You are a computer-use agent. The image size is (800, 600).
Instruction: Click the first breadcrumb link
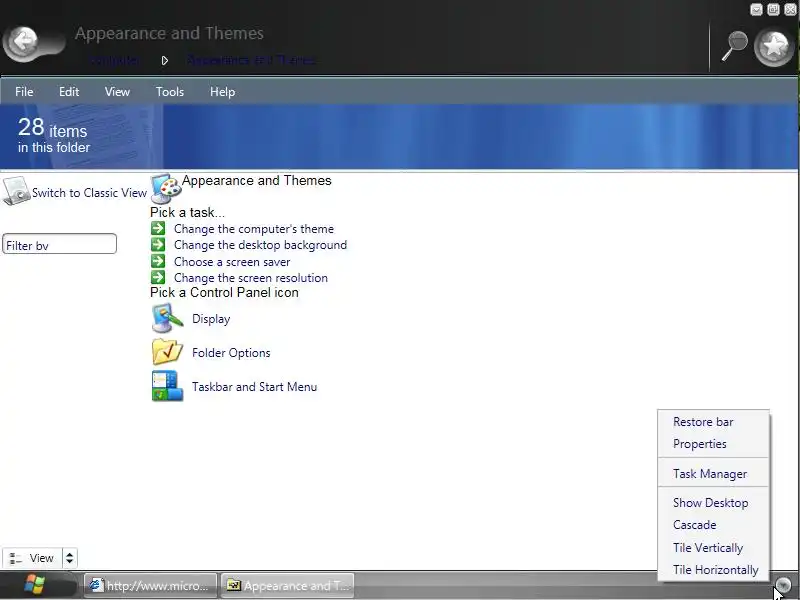114,60
